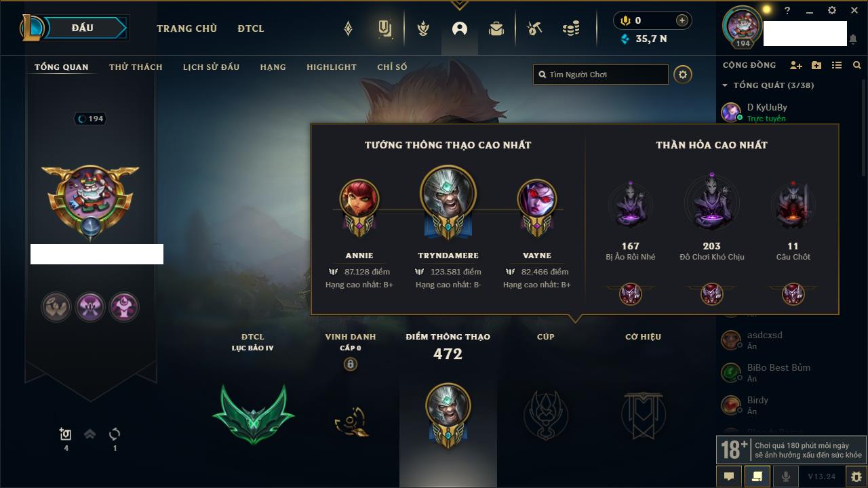Open profile search settings gear
This screenshot has width=868, height=488.
(683, 75)
